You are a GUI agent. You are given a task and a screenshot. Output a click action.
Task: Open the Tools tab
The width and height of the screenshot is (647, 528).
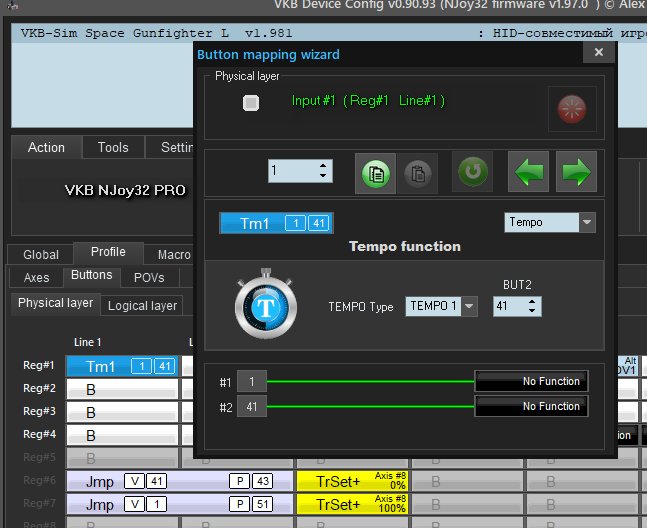[113, 147]
